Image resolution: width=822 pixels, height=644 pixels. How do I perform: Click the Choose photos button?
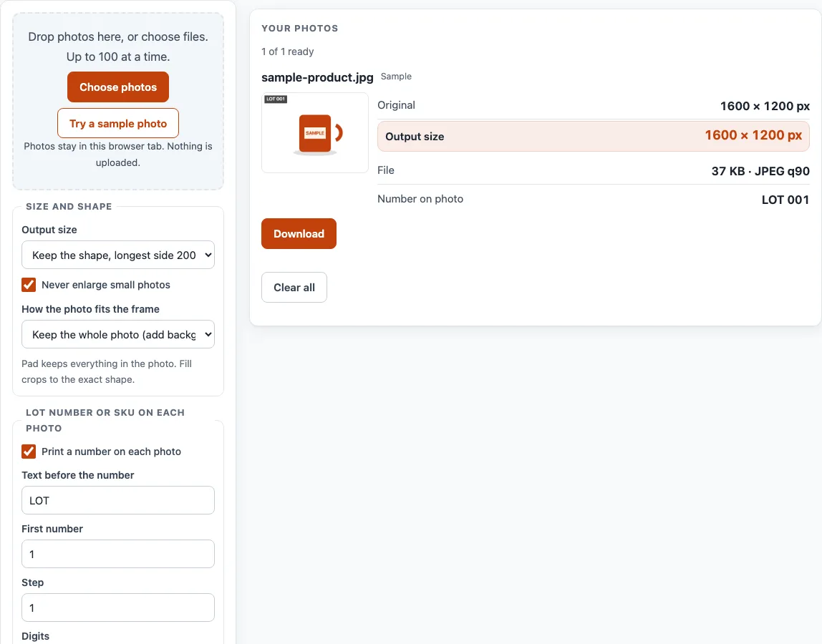pyautogui.click(x=118, y=87)
